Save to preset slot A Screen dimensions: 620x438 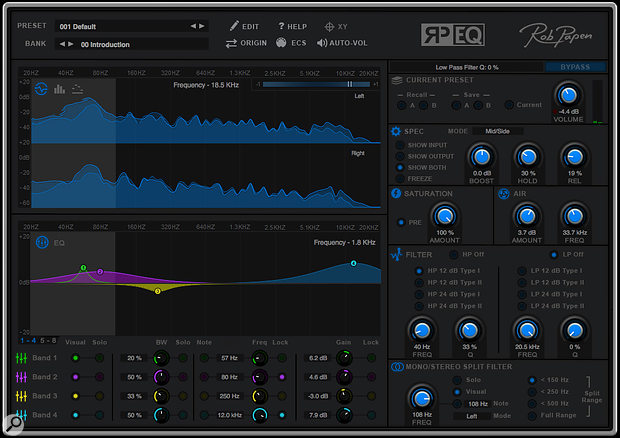457,106
